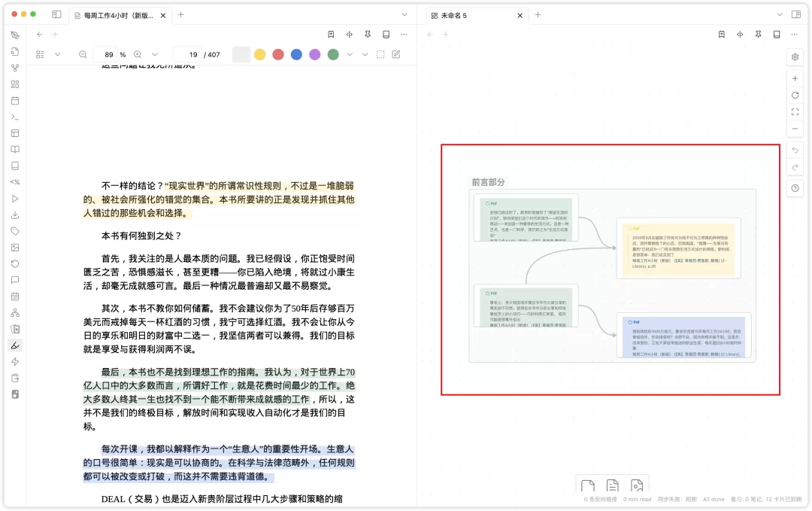Viewport: 812px width, 511px height.
Task: Expand the dropdown right after green swatch
Action: [350, 54]
